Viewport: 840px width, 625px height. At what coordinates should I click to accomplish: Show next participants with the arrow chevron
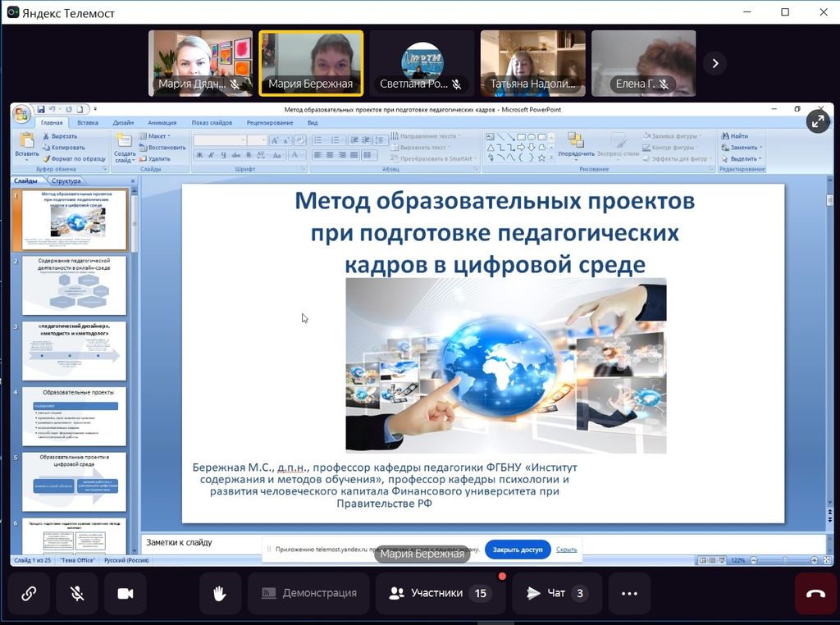[x=715, y=63]
